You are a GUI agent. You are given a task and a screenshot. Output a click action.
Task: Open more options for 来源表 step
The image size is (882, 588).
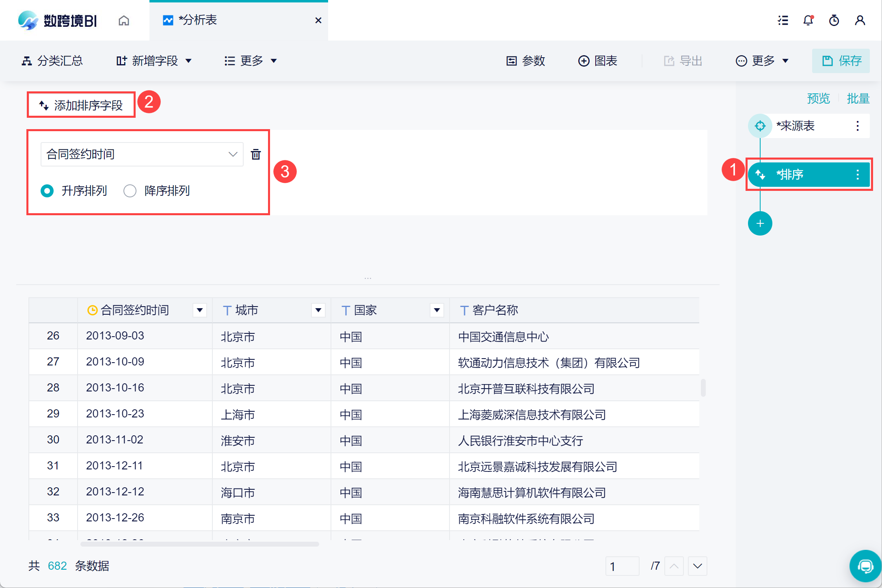858,126
